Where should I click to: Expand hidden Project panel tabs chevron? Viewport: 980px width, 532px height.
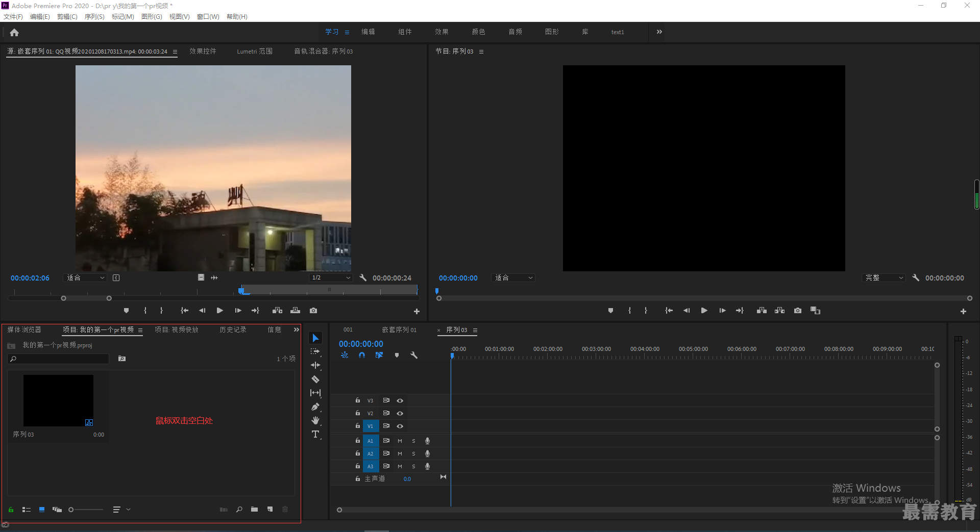[x=296, y=330]
